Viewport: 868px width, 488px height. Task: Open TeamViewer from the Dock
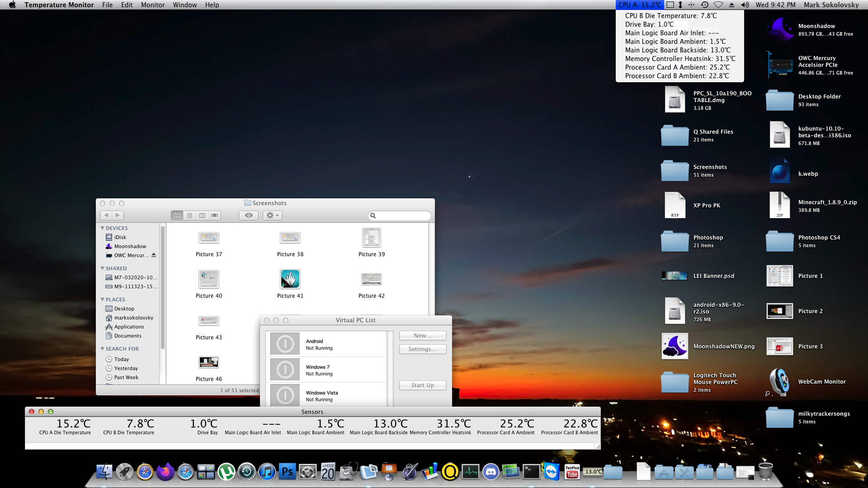coord(551,472)
